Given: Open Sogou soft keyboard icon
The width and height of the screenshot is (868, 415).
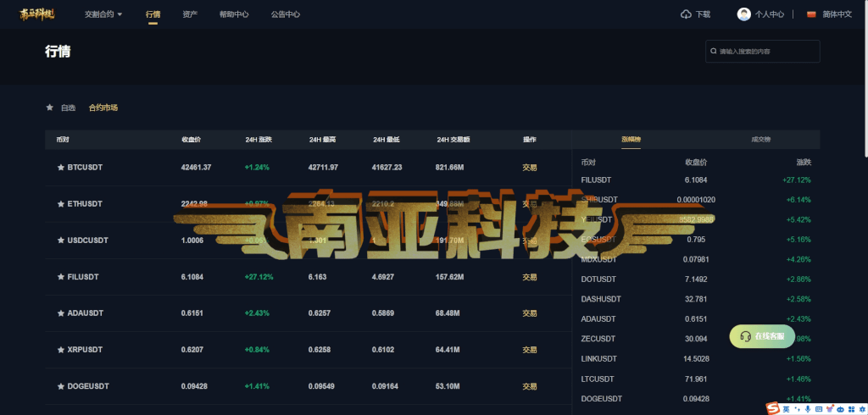Looking at the screenshot, I should pos(819,409).
